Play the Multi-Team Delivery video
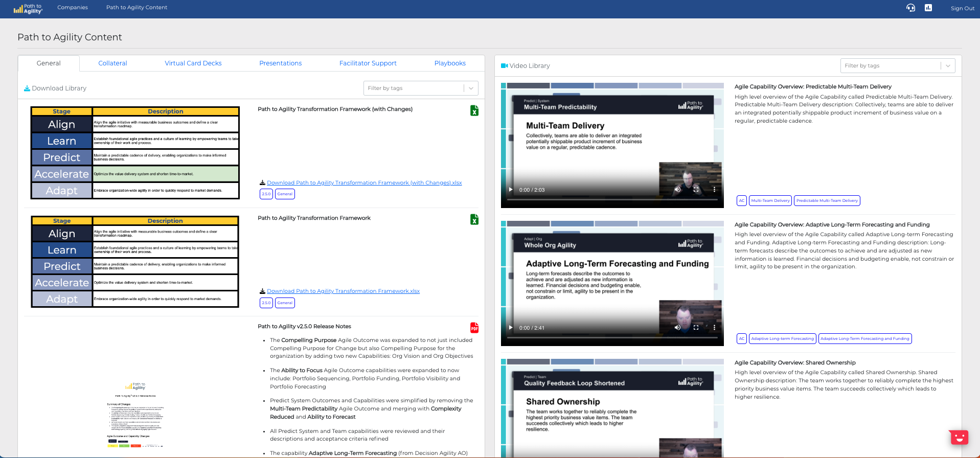The height and width of the screenshot is (458, 980). pyautogui.click(x=511, y=190)
